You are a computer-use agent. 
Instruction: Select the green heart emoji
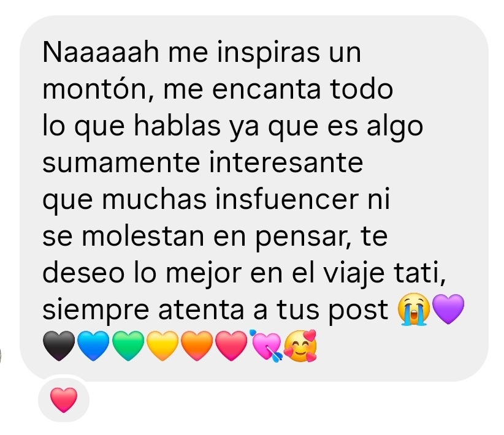click(x=128, y=346)
